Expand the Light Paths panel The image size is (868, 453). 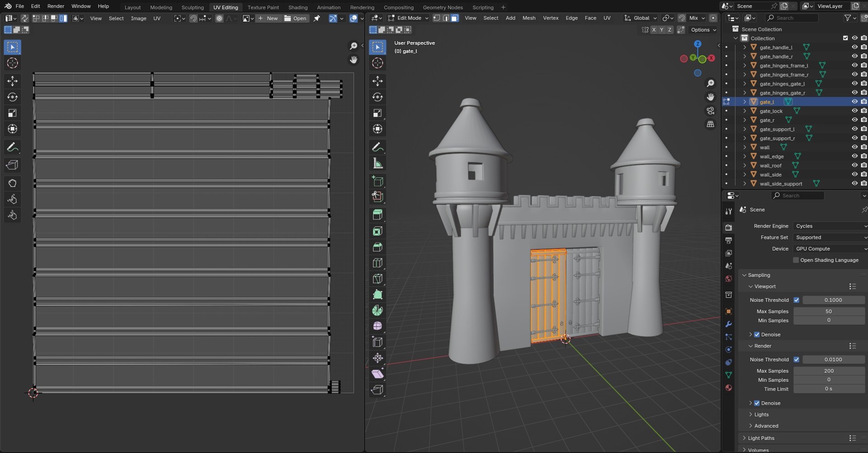click(761, 438)
